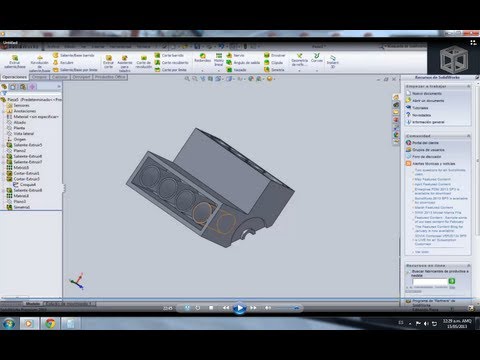Viewport: 480px width, 360px height.
Task: Choose the Corte barrido tool
Action: tap(169, 55)
